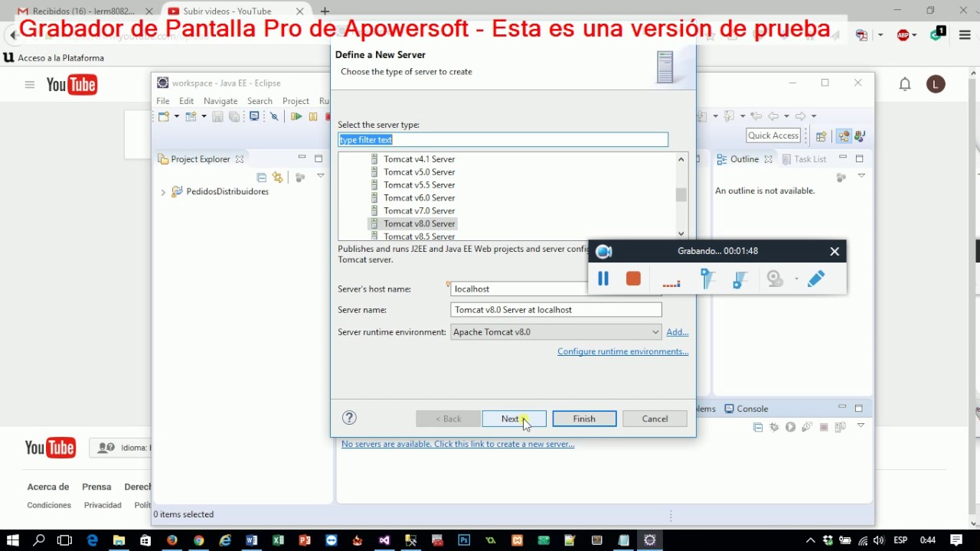The height and width of the screenshot is (551, 980).
Task: Click No servers are available link
Action: tap(458, 444)
